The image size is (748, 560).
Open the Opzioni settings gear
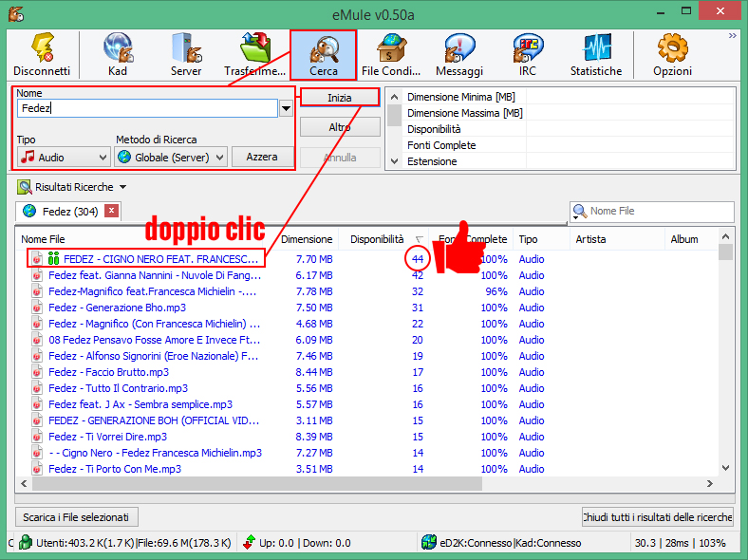click(x=673, y=54)
